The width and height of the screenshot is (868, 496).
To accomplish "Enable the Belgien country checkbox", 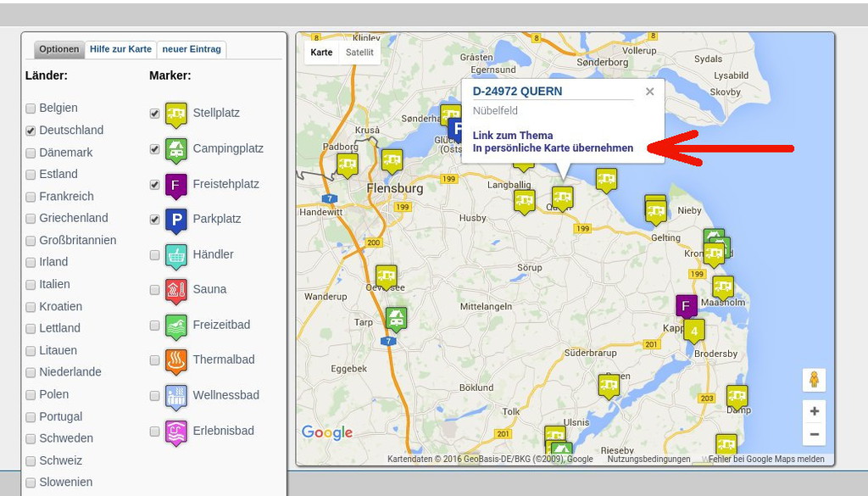I will (31, 109).
